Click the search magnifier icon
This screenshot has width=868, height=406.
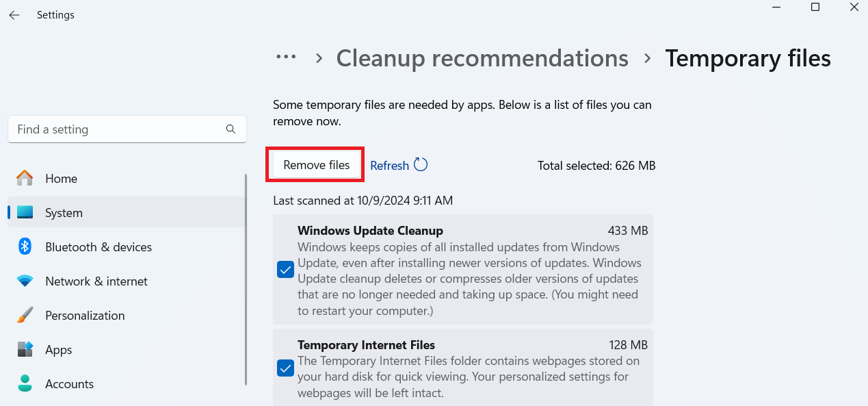(x=231, y=129)
